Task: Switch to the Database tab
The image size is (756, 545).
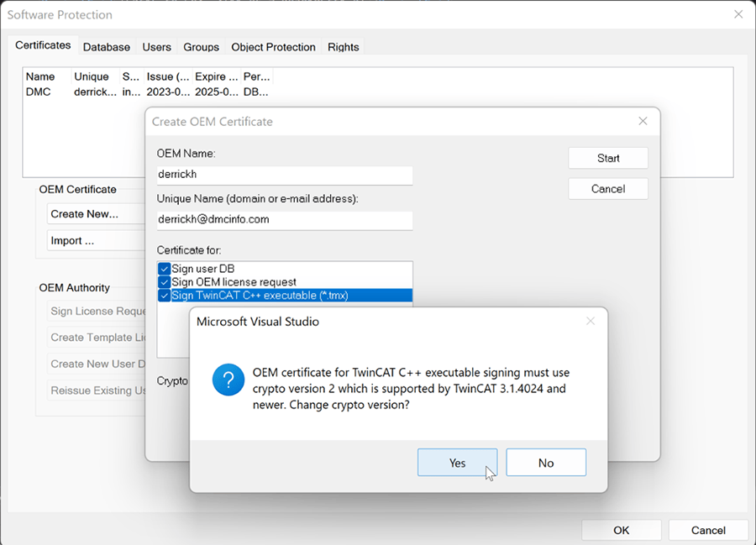Action: (107, 47)
